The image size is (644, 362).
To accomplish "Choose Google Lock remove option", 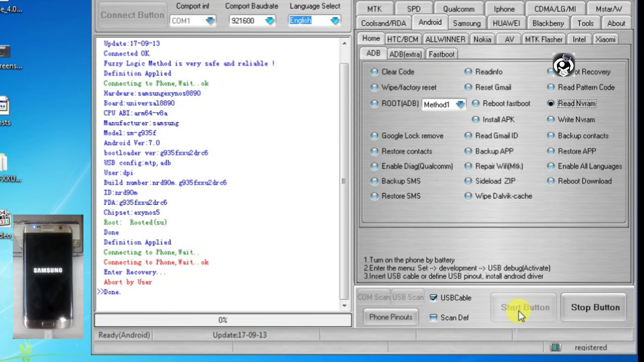I will point(374,136).
